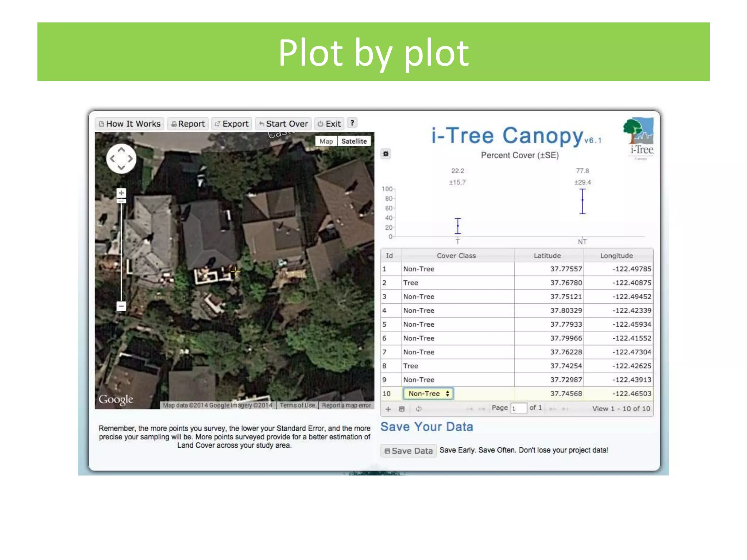This screenshot has height=560, width=747.
Task: Sort by the Id column header
Action: [x=391, y=256]
